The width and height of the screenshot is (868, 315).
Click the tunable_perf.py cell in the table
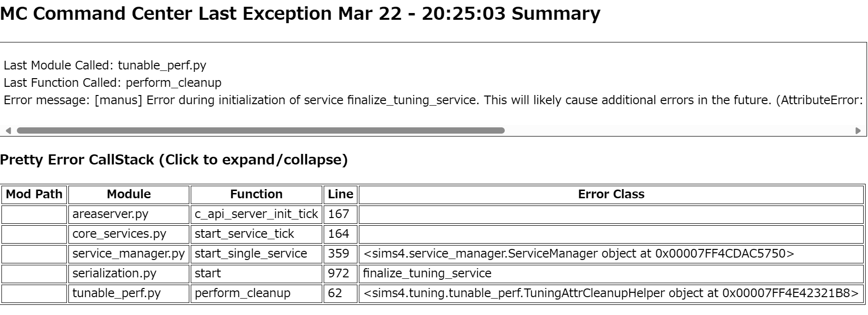117,293
